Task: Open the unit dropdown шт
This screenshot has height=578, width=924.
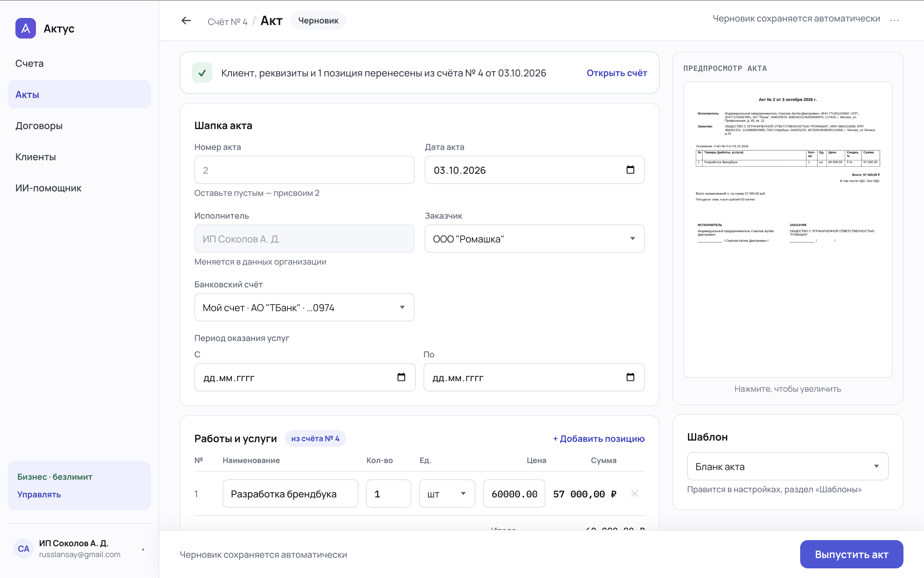Action: (x=447, y=494)
